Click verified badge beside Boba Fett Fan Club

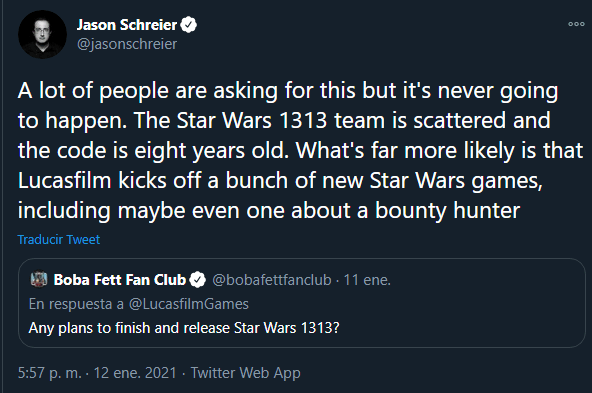pos(197,280)
